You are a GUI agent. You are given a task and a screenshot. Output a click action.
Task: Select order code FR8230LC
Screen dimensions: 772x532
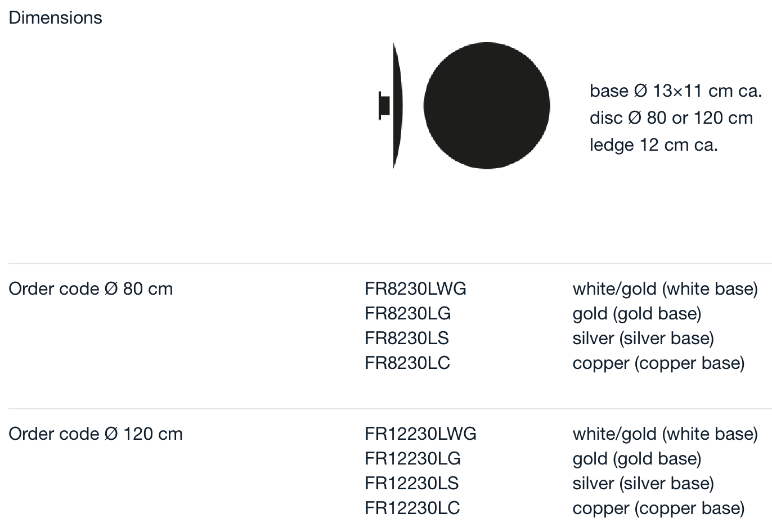[407, 363]
